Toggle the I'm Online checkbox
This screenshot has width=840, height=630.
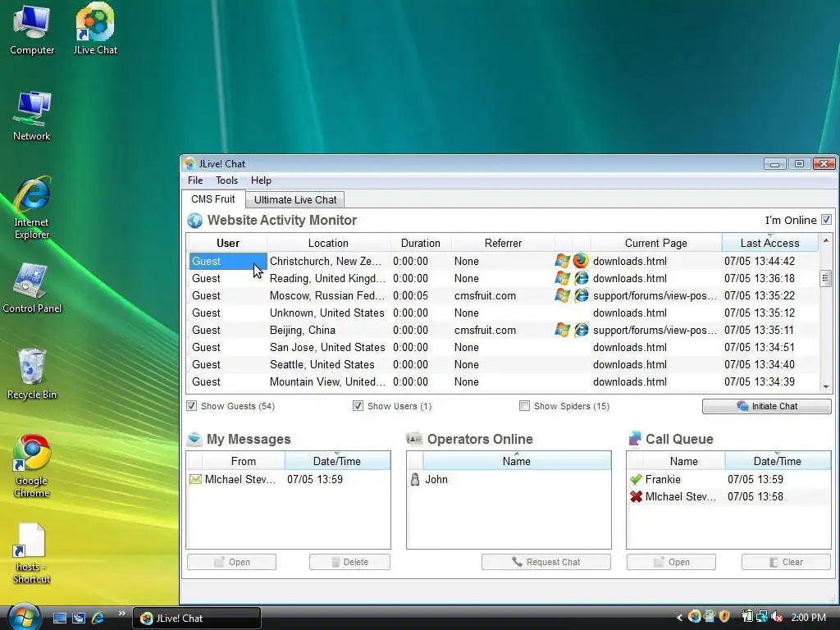(x=826, y=220)
